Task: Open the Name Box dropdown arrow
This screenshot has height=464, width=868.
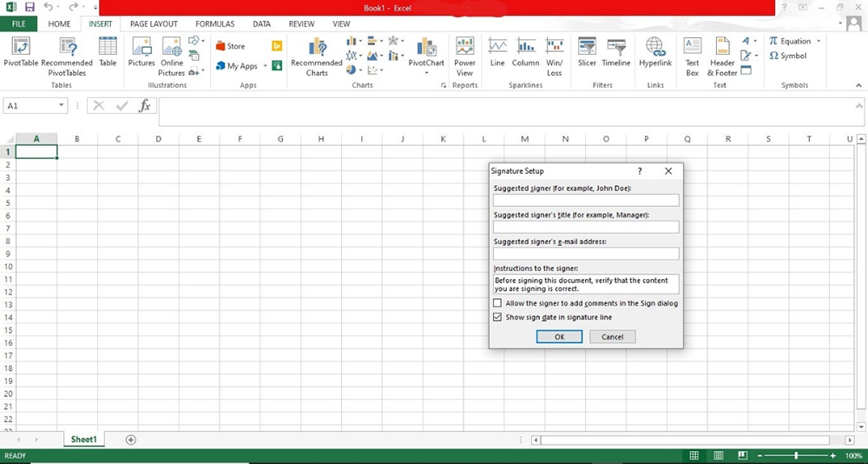Action: click(x=62, y=105)
